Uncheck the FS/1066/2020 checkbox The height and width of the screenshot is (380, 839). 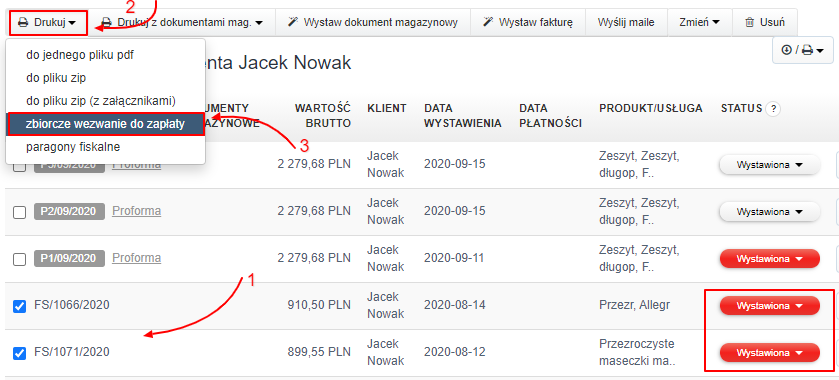19,306
